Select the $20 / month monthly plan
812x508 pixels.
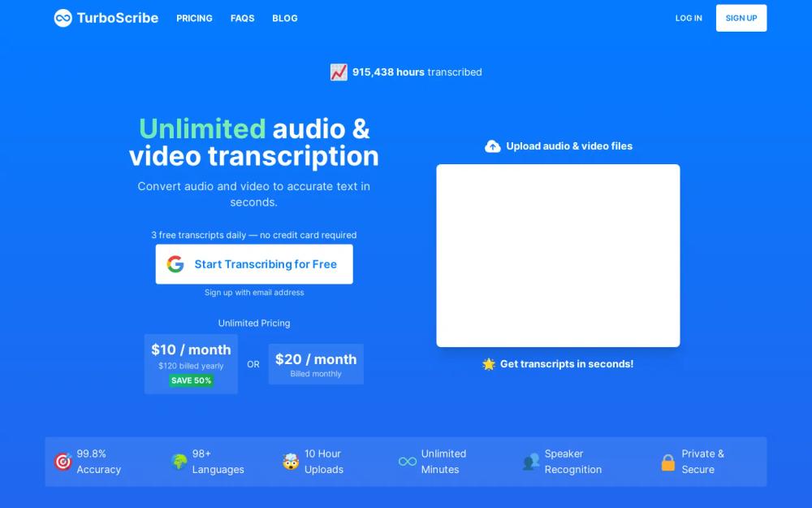point(316,364)
